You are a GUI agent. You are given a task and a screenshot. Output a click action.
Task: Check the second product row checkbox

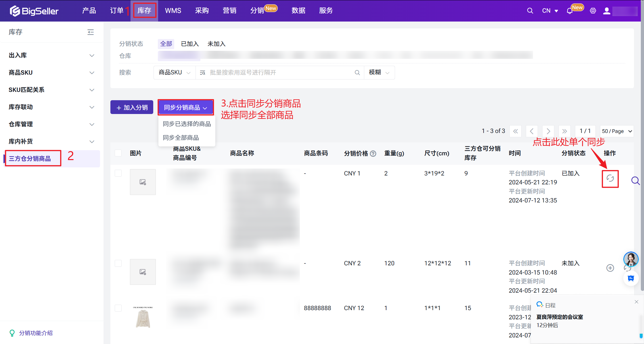pyautogui.click(x=118, y=263)
